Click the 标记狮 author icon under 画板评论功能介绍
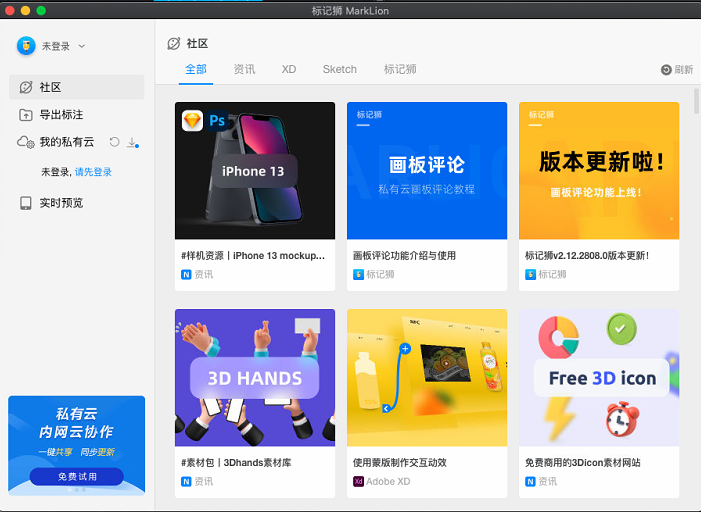Viewport: 701px width, 512px height. click(358, 275)
